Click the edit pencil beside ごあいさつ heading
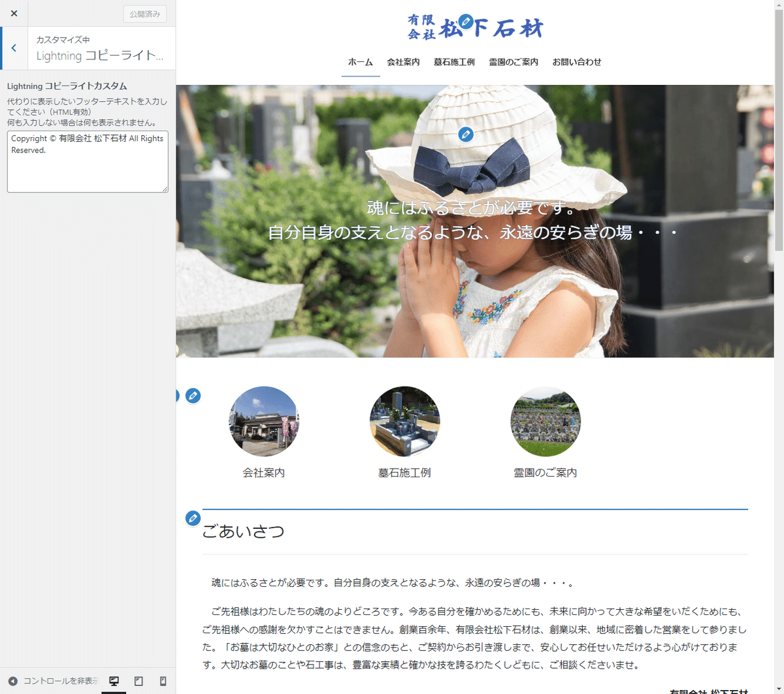The width and height of the screenshot is (784, 694). point(193,518)
